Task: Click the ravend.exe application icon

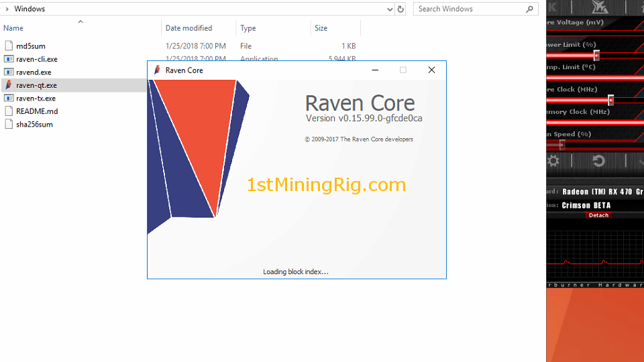Action: point(9,72)
